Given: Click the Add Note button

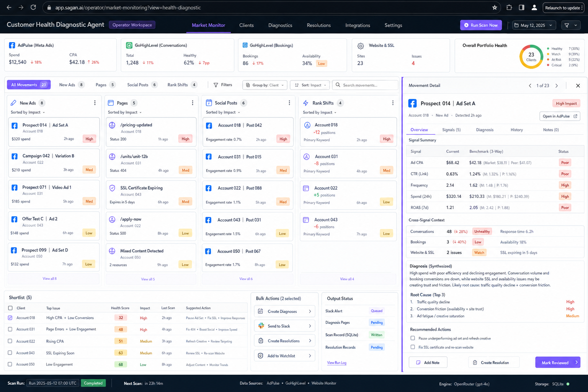Looking at the screenshot, I should [x=428, y=363].
